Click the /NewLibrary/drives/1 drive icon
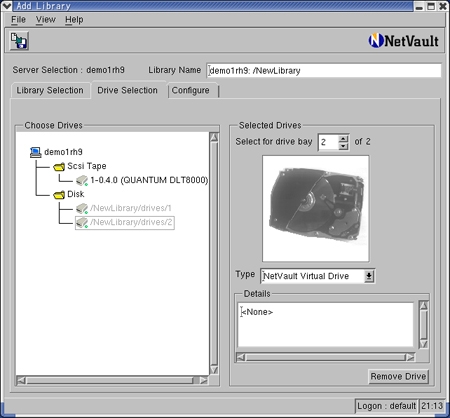Screen dimensions: 450x418 (82, 208)
